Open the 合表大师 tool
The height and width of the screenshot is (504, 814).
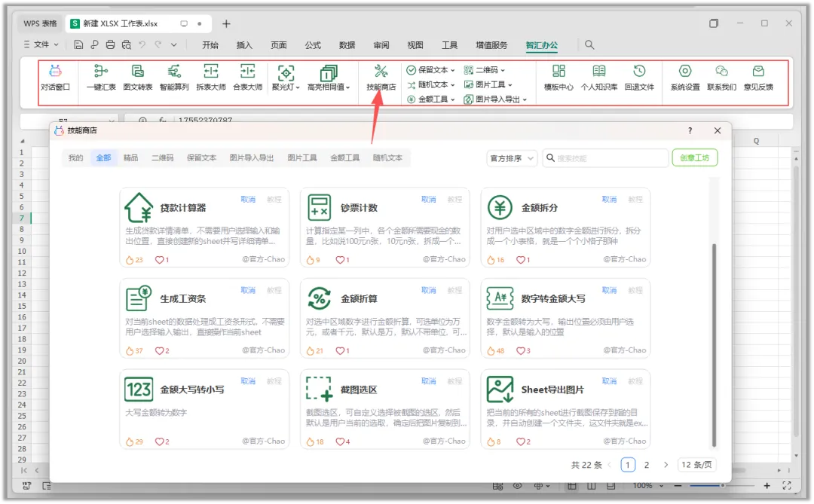point(248,78)
